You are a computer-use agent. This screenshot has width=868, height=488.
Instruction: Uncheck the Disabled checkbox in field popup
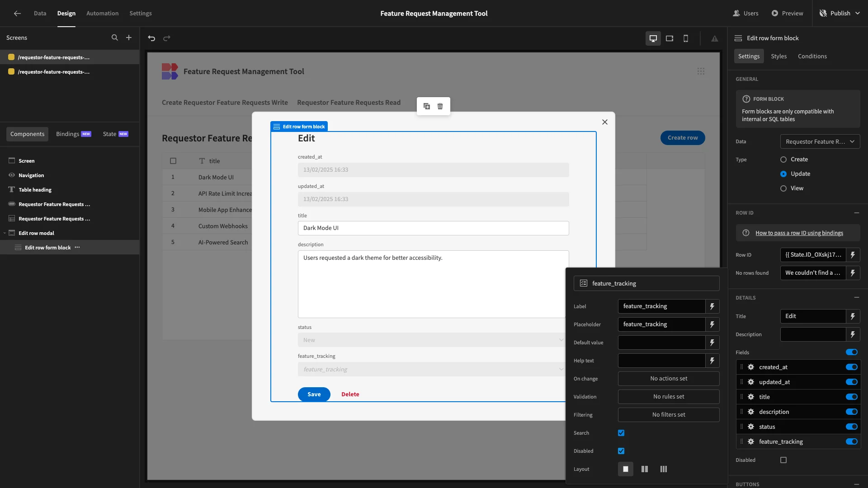tap(621, 451)
